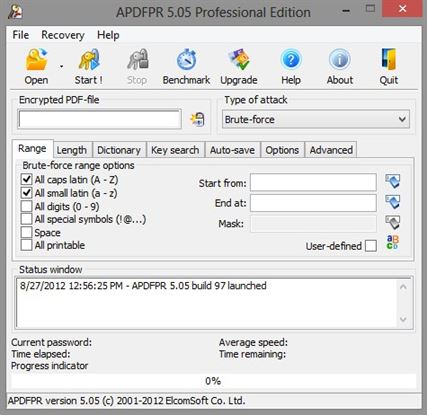Image resolution: width=427 pixels, height=415 pixels.
Task: Open a PDF with the folder icon
Action: (36, 60)
